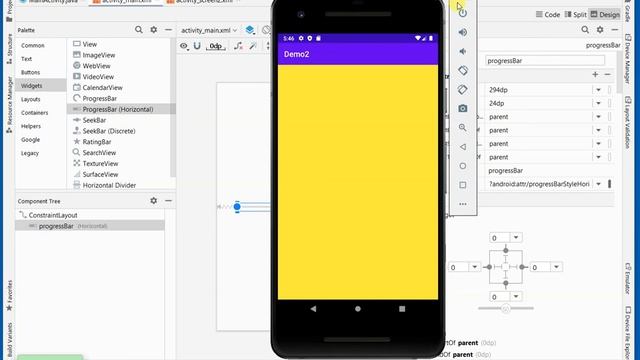Open the Component Tree settings gear
Viewport: 640px width, 360px height.
pyautogui.click(x=153, y=200)
